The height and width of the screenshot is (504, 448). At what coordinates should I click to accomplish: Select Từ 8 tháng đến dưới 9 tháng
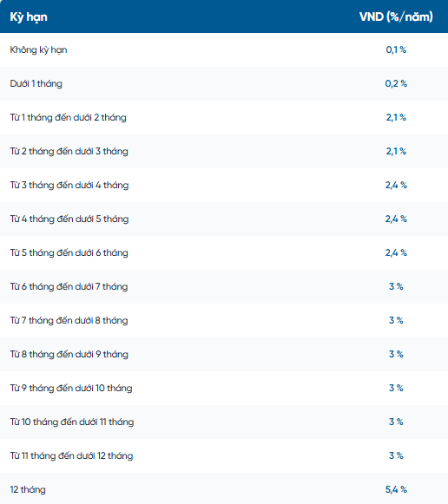(x=69, y=354)
